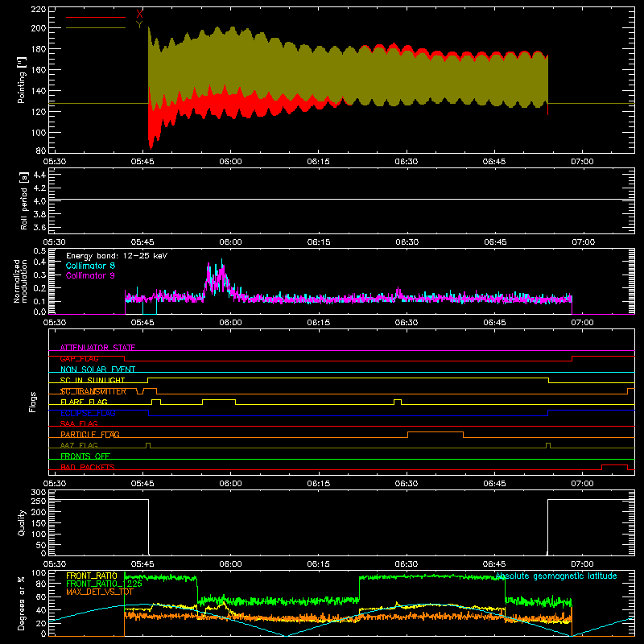Image resolution: width=644 pixels, height=644 pixels.
Task: Click the Roll period axis title
Action: [24, 200]
